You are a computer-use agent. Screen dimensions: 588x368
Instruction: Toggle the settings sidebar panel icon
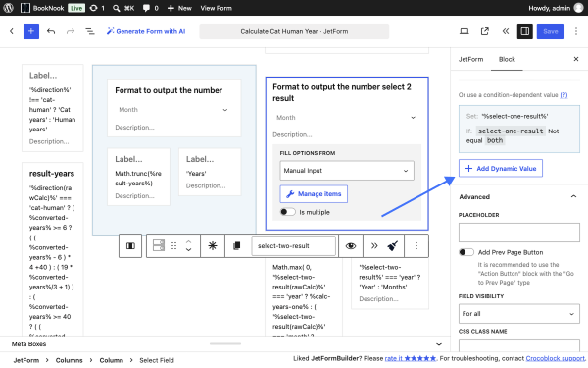(525, 31)
